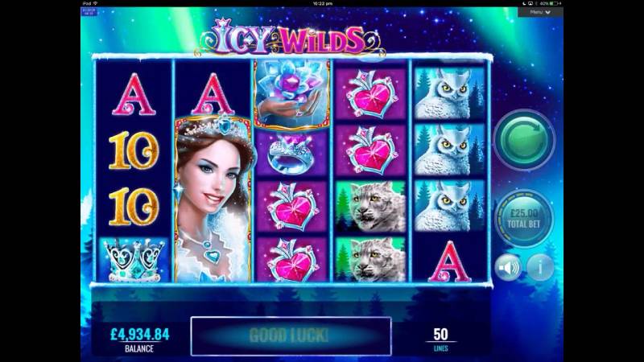
Task: Click the crown symbol on first reel
Action: tap(134, 259)
